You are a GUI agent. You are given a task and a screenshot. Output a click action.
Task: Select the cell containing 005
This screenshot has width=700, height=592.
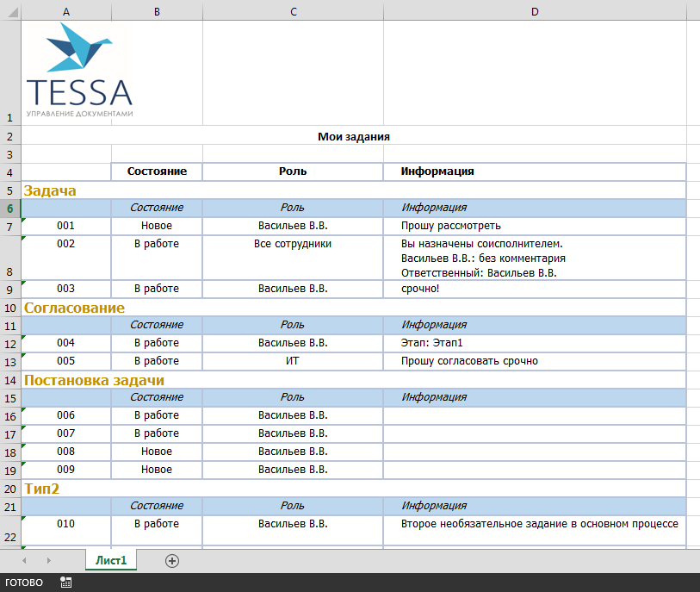click(66, 361)
